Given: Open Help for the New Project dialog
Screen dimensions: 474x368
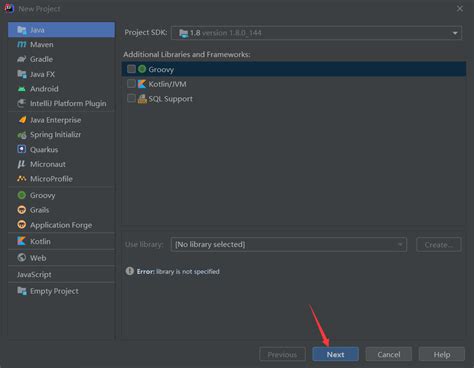Looking at the screenshot, I should click(442, 354).
